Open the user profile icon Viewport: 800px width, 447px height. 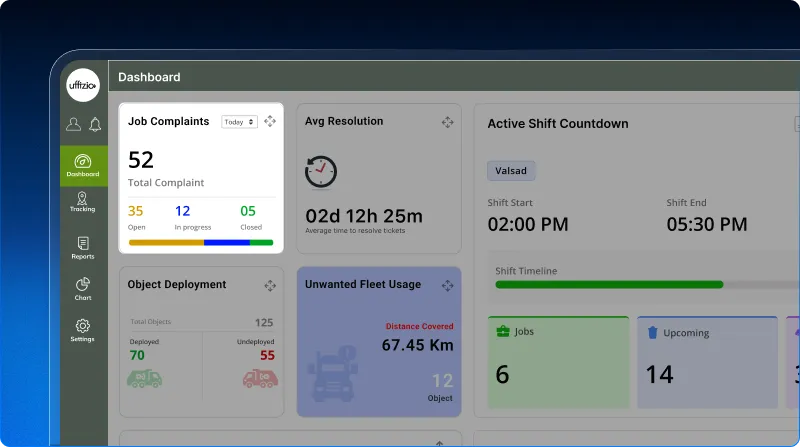pyautogui.click(x=73, y=125)
